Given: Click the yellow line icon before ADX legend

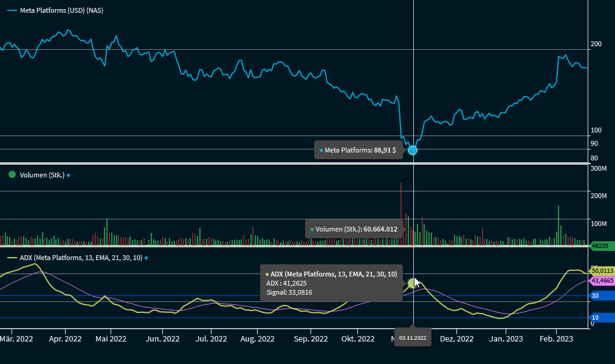Looking at the screenshot, I should coord(12,258).
